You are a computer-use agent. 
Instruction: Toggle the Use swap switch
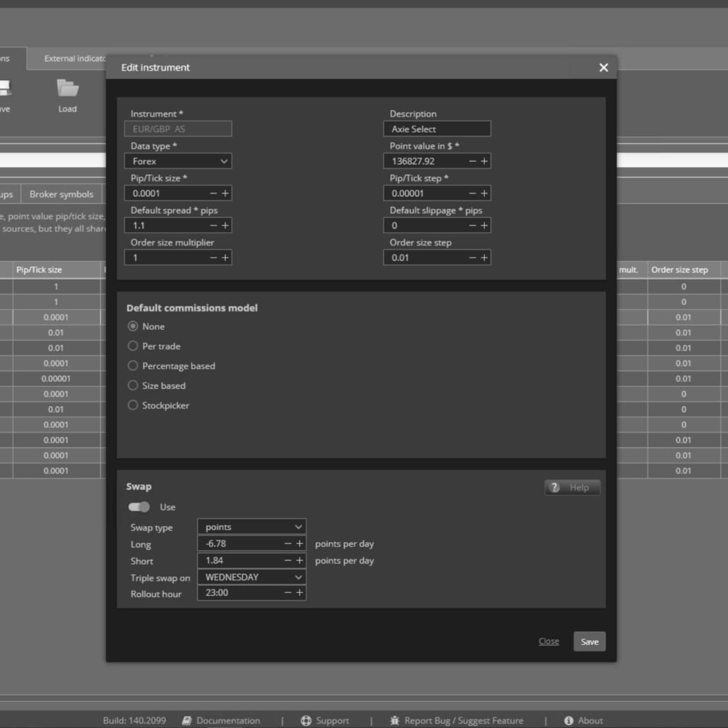pyautogui.click(x=139, y=507)
